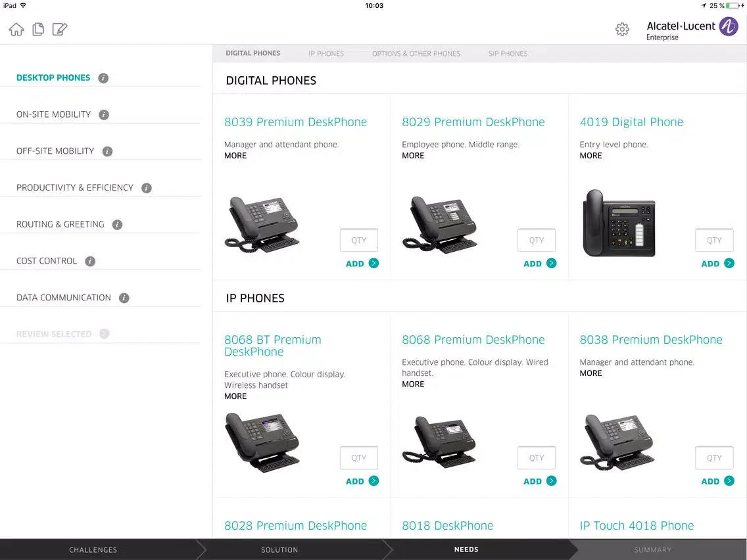Tap the 8039 Premium DeskPhone image

262,224
